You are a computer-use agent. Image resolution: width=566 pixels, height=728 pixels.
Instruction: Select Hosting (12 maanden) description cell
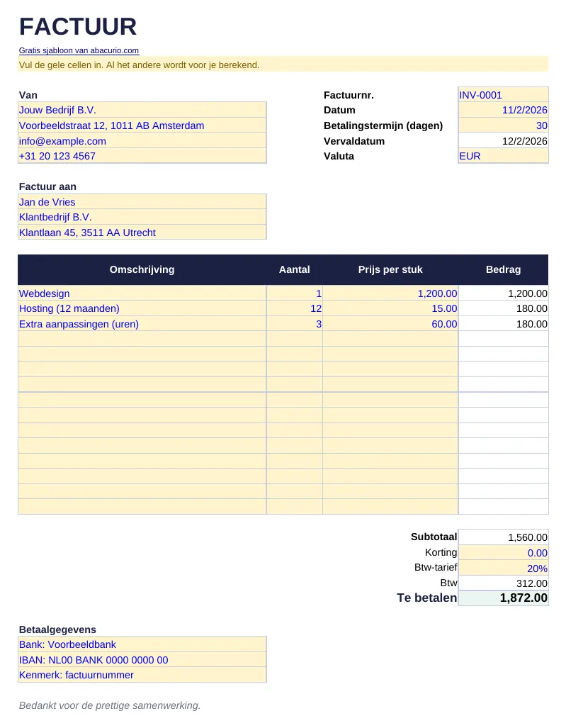[x=142, y=308]
